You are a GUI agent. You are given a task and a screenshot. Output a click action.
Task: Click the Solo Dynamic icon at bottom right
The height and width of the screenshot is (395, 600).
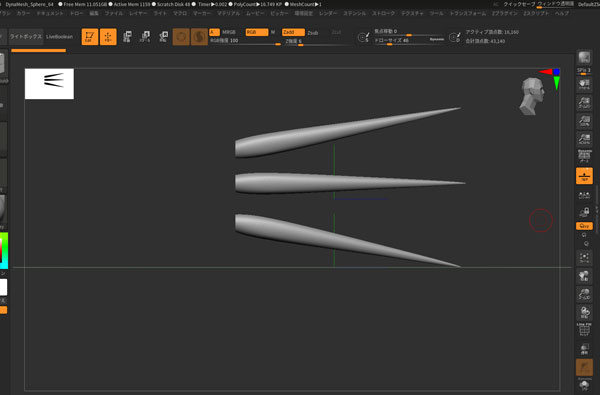[584, 384]
